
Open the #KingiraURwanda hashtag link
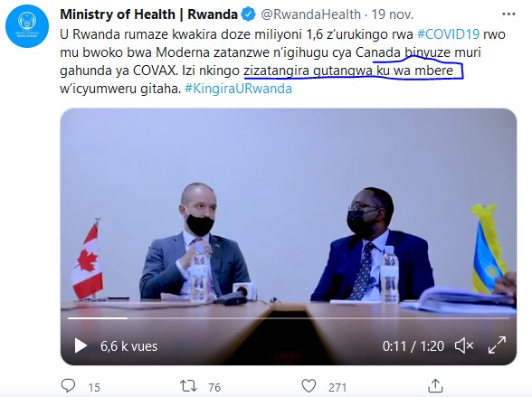(238, 89)
